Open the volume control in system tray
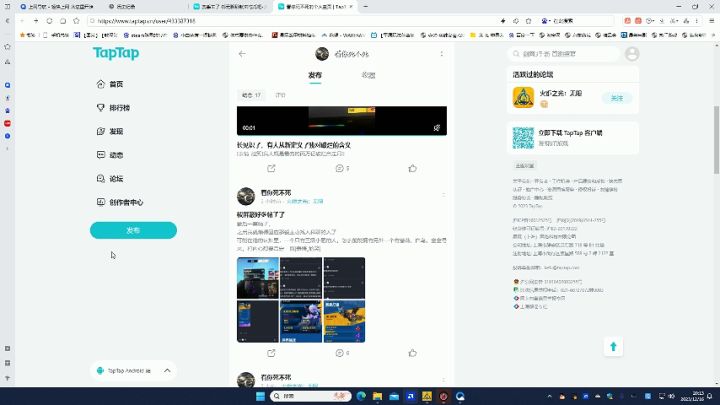The image size is (720, 405). [x=671, y=396]
